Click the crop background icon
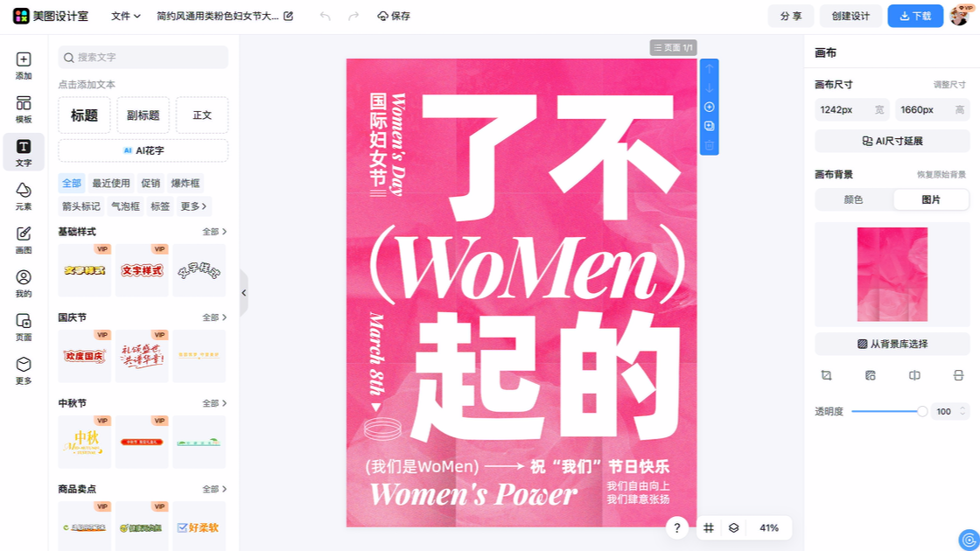Image resolution: width=980 pixels, height=551 pixels. coord(826,375)
